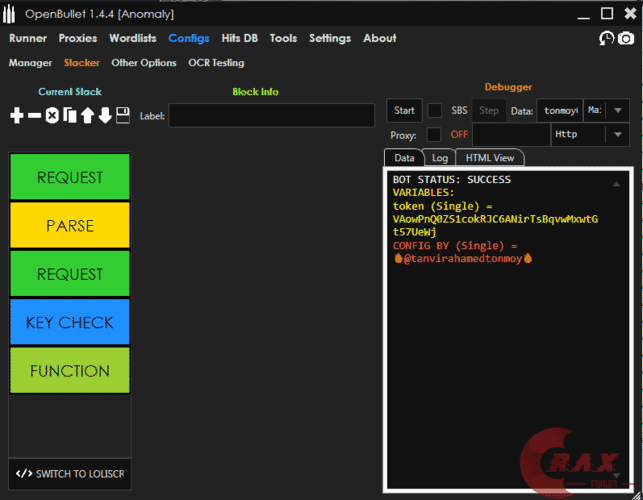Viewport: 643px width, 500px height.
Task: Click the block Label input field
Action: pos(271,116)
